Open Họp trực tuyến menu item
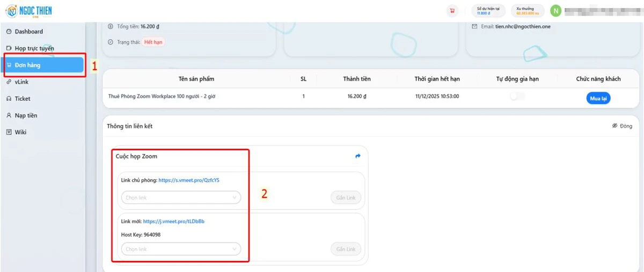 [x=34, y=48]
